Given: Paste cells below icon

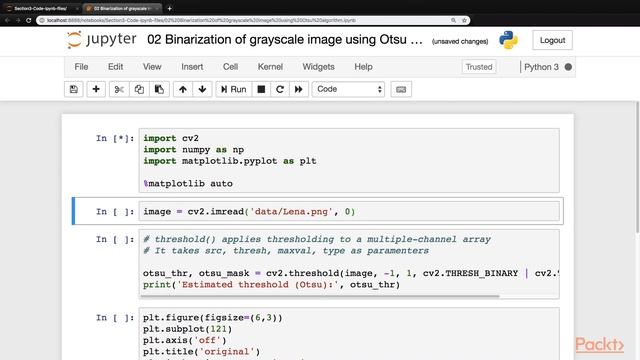Looking at the screenshot, I should [159, 89].
